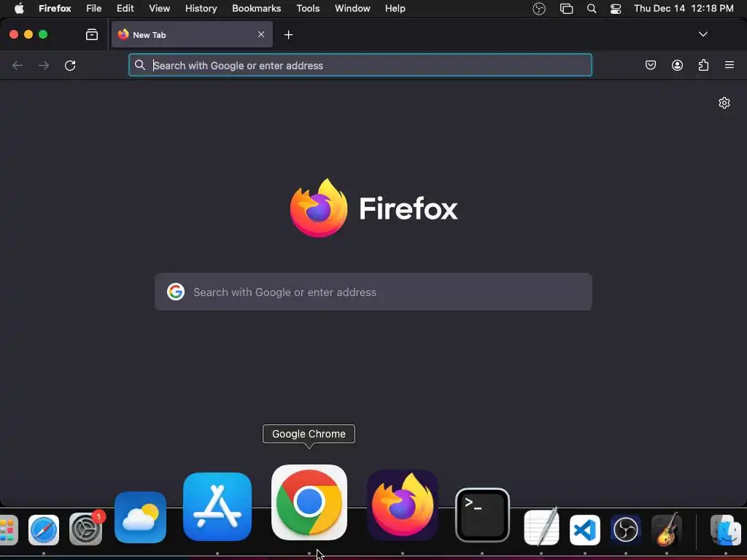Click the center Google search box
This screenshot has width=747, height=560.
pyautogui.click(x=373, y=292)
